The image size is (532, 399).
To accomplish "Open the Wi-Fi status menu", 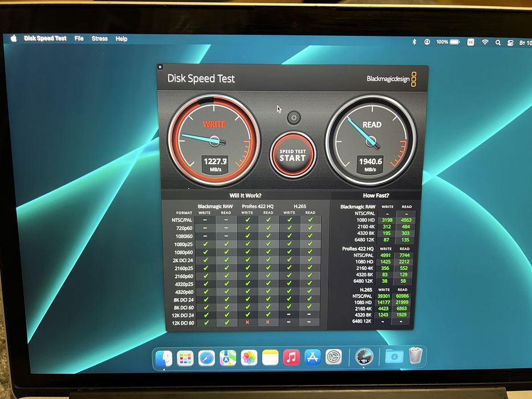I will click(485, 42).
